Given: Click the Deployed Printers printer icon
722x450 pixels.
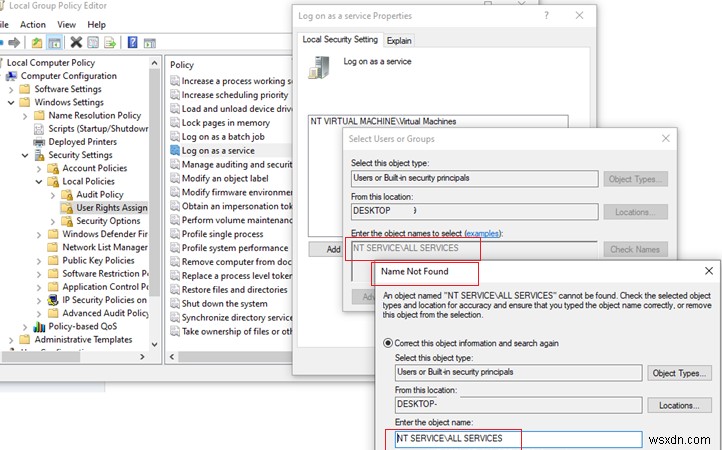Looking at the screenshot, I should [x=40, y=142].
